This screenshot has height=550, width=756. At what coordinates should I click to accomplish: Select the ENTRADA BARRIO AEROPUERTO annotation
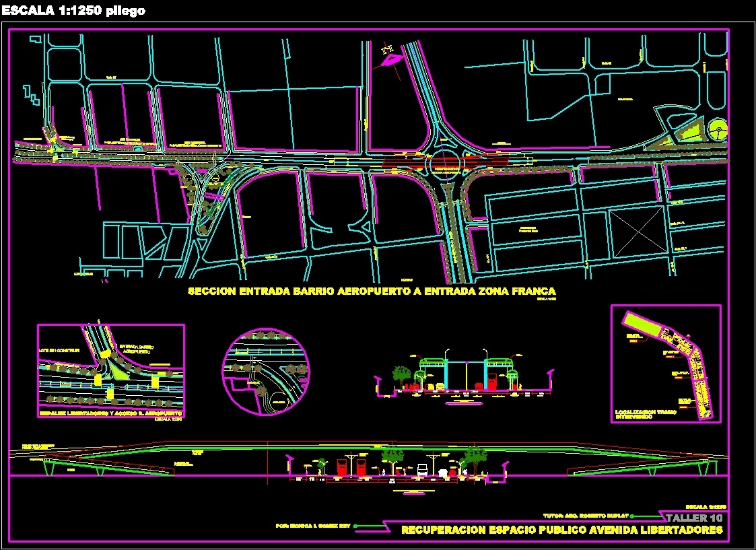(x=137, y=349)
